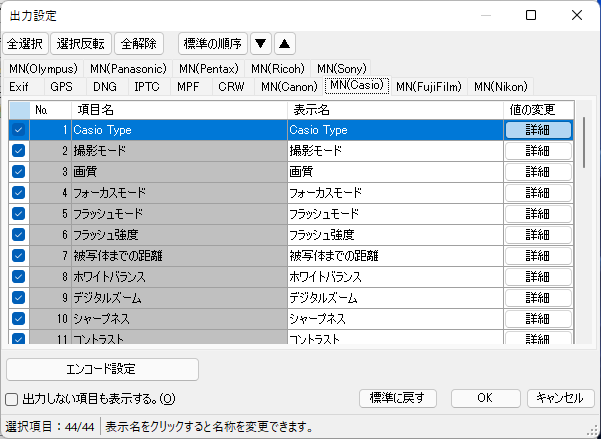Uncheck the Casio Type row checkbox
The height and width of the screenshot is (439, 601).
tap(18, 130)
